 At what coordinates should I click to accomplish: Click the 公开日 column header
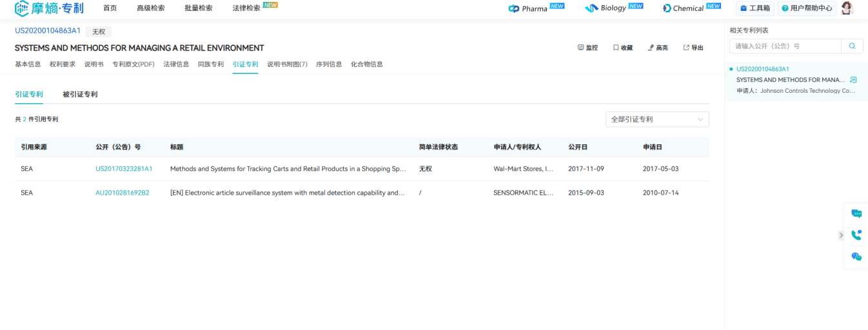[x=578, y=147]
